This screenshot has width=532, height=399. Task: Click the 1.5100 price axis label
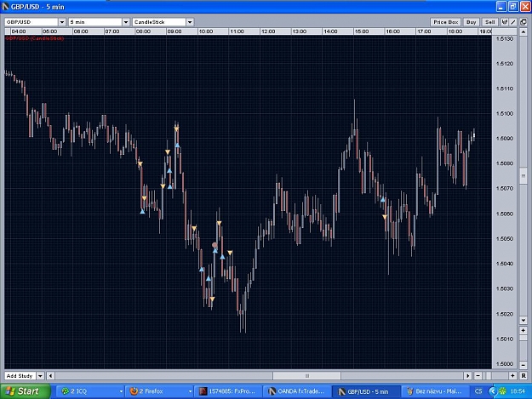click(x=505, y=113)
